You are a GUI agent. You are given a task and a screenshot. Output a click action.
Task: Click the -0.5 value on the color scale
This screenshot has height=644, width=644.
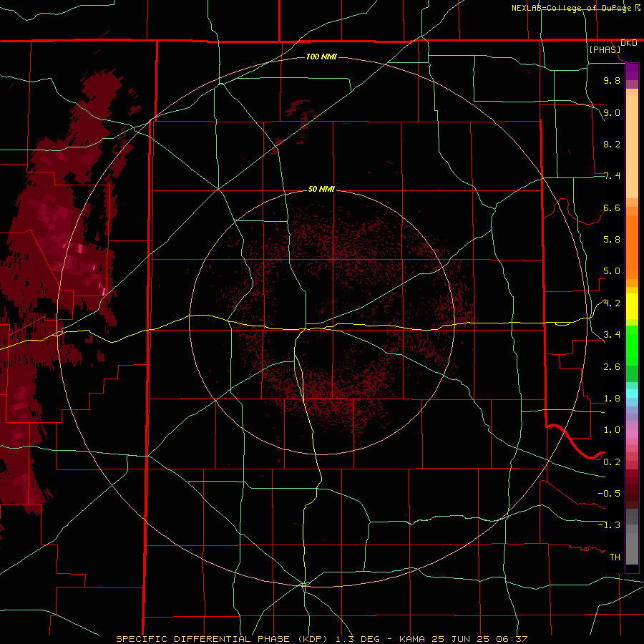(609, 494)
